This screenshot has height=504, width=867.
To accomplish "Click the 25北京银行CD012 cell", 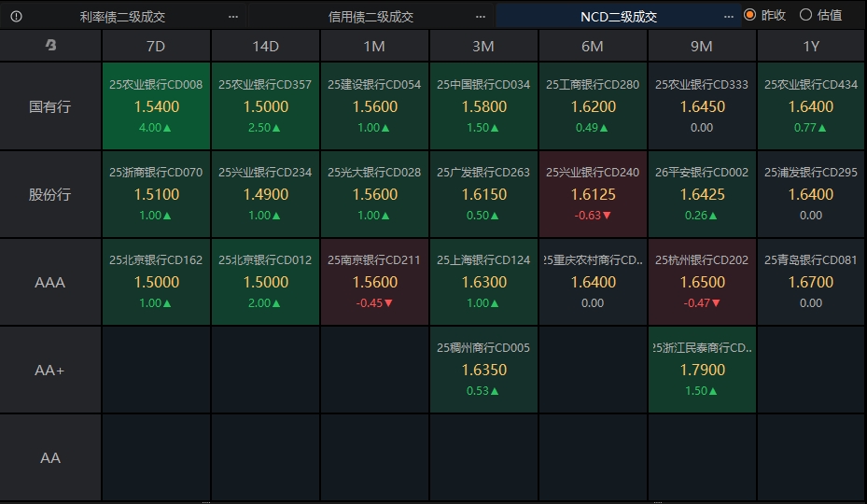I will pyautogui.click(x=265, y=282).
